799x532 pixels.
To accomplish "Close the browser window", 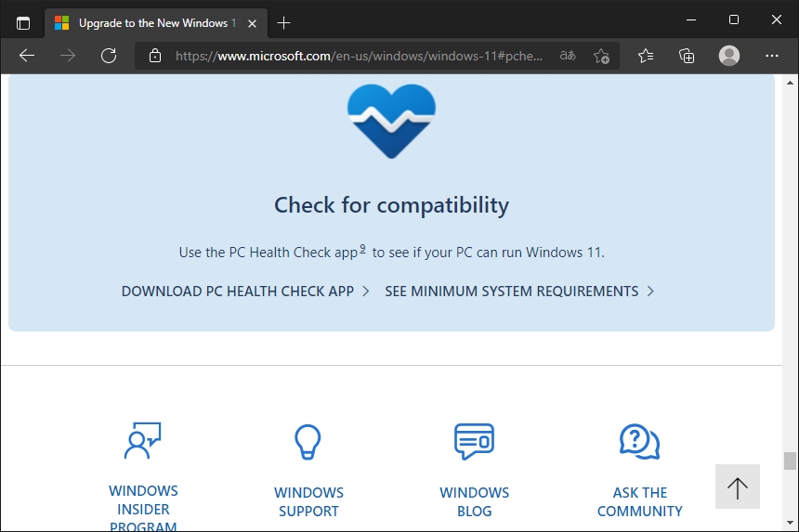I will pyautogui.click(x=777, y=19).
